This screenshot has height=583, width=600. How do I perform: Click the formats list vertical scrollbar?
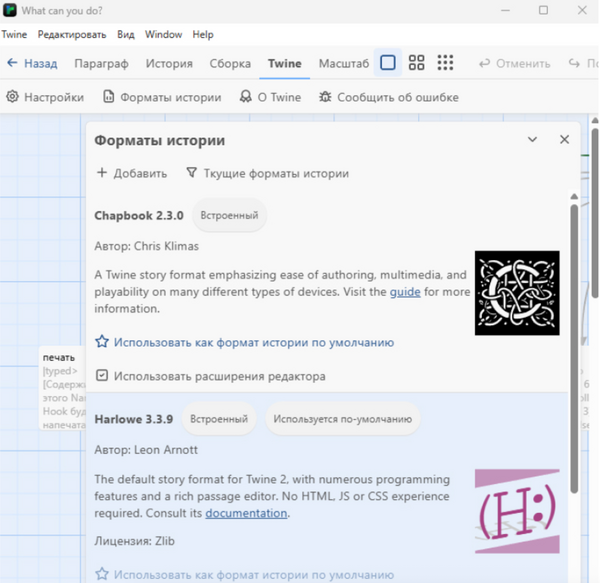pyautogui.click(x=574, y=348)
